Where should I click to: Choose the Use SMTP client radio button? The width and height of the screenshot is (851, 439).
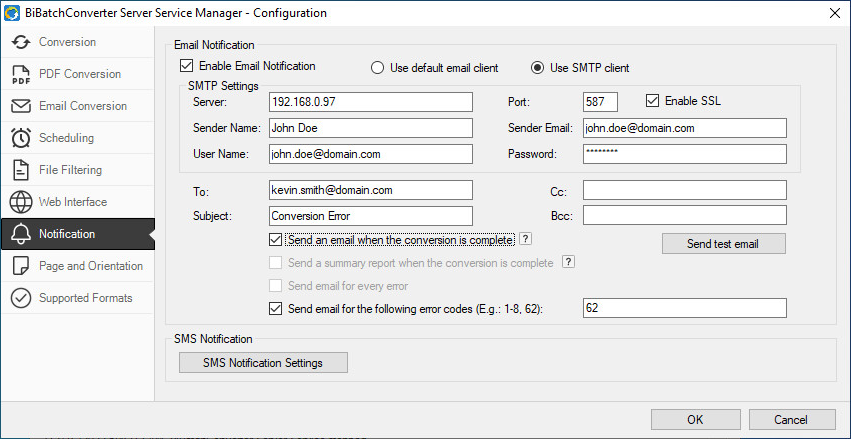[x=537, y=68]
